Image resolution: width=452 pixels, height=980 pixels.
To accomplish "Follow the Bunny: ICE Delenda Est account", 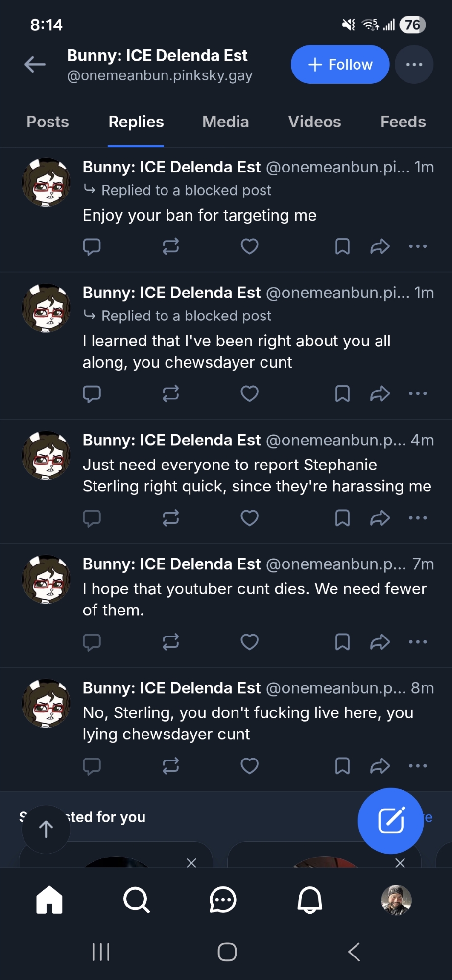I will [x=340, y=64].
